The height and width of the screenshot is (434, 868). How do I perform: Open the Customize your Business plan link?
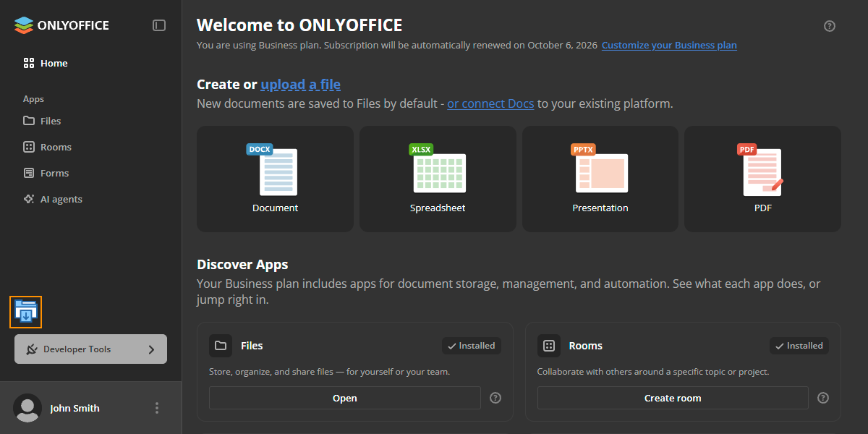tap(669, 45)
